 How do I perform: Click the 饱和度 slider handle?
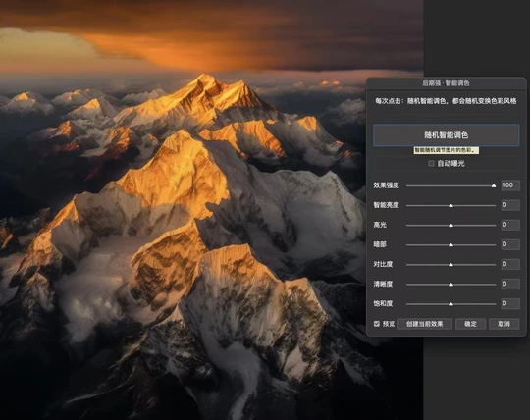click(450, 304)
